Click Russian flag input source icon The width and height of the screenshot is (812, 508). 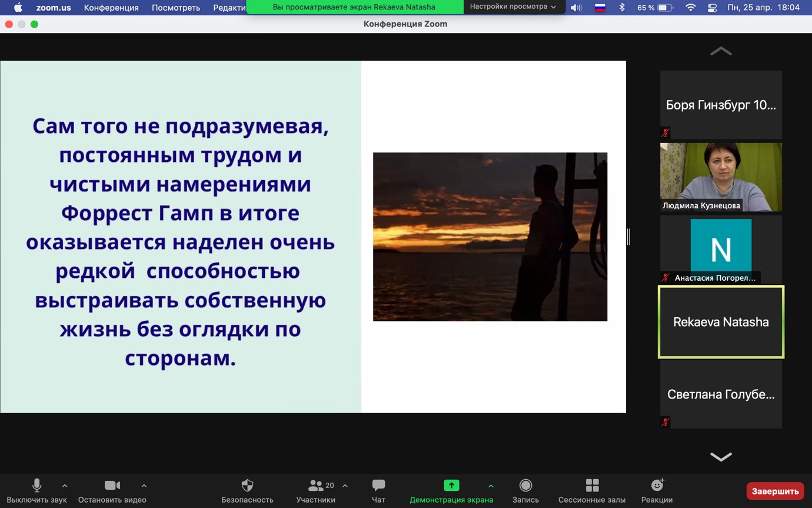[x=600, y=8]
